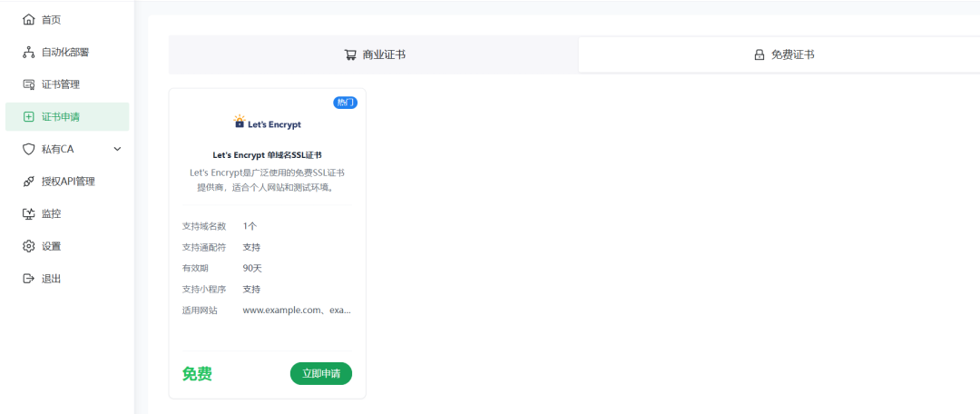The width and height of the screenshot is (980, 414).
Task: Click the 证书管理 certificate icon
Action: tap(28, 84)
